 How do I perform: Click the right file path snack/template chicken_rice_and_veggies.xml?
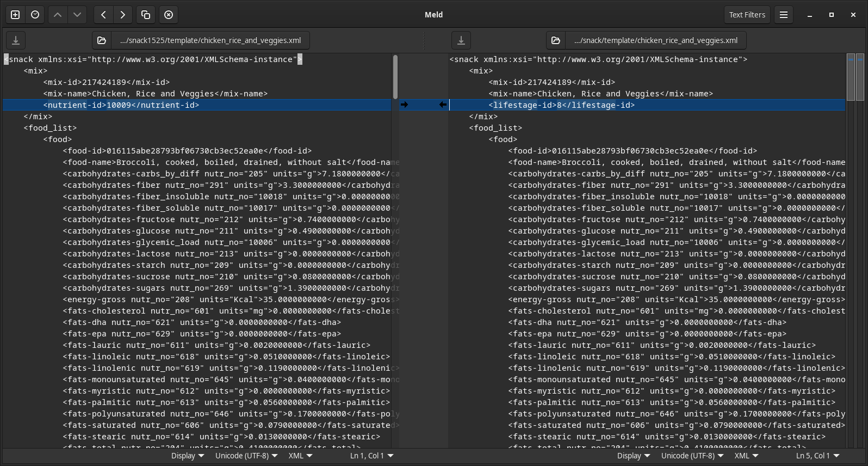pos(655,40)
